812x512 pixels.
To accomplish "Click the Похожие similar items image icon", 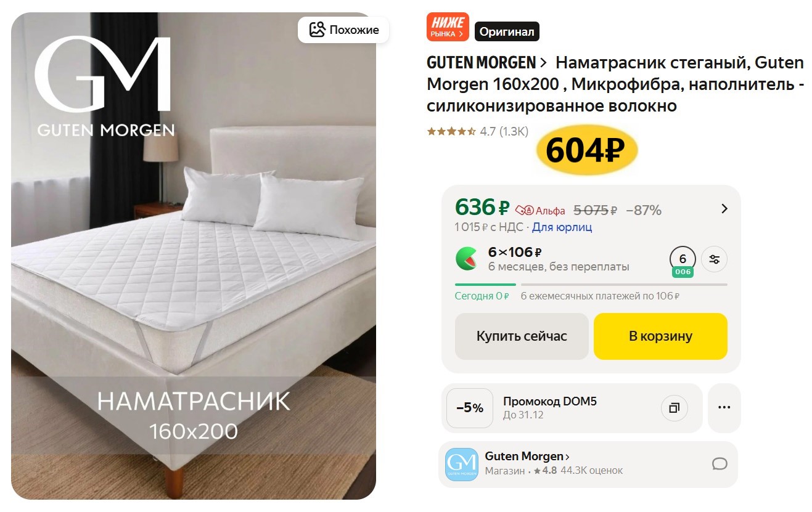I will [x=317, y=30].
